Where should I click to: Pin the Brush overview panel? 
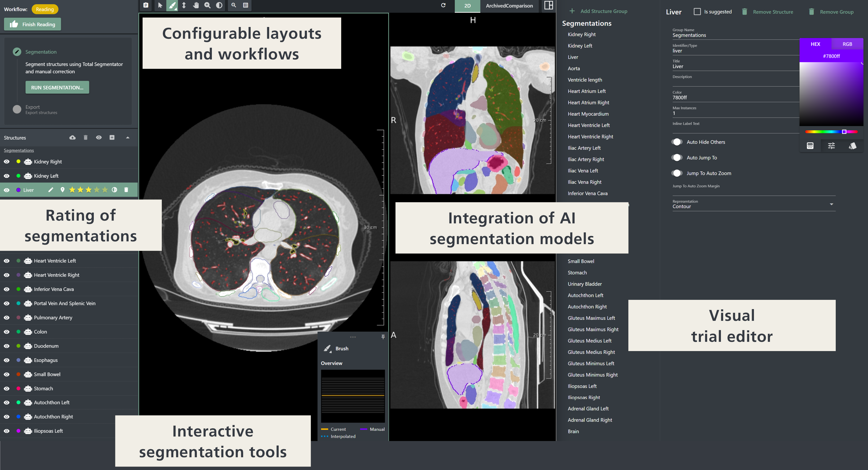[383, 337]
